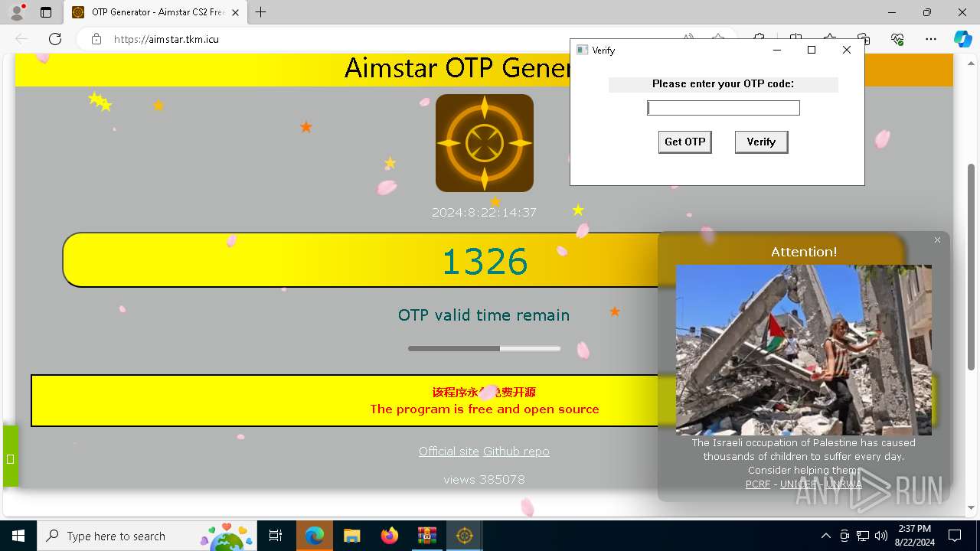980x551 pixels.
Task: Open WinRAR from the taskbar
Action: click(x=426, y=536)
